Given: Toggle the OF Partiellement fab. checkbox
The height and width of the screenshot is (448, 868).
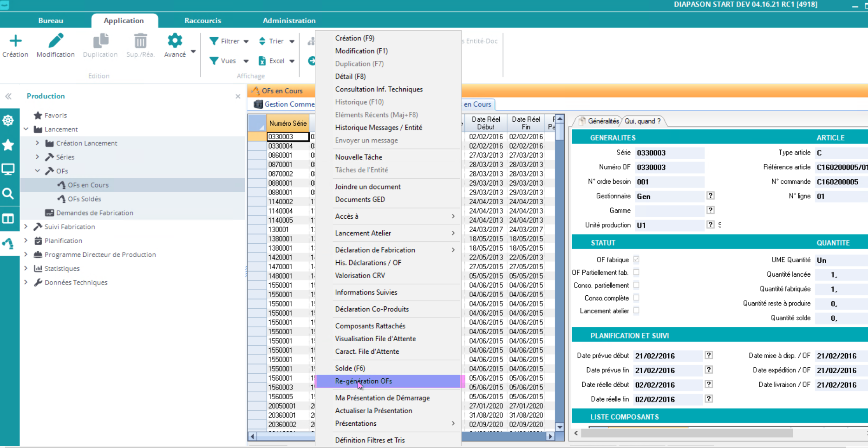Looking at the screenshot, I should [636, 273].
